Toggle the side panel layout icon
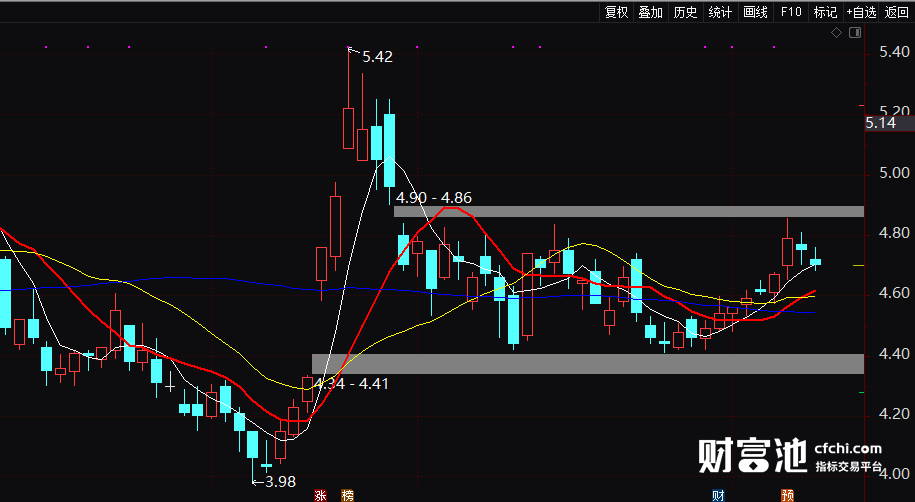This screenshot has width=915, height=502. tap(855, 33)
